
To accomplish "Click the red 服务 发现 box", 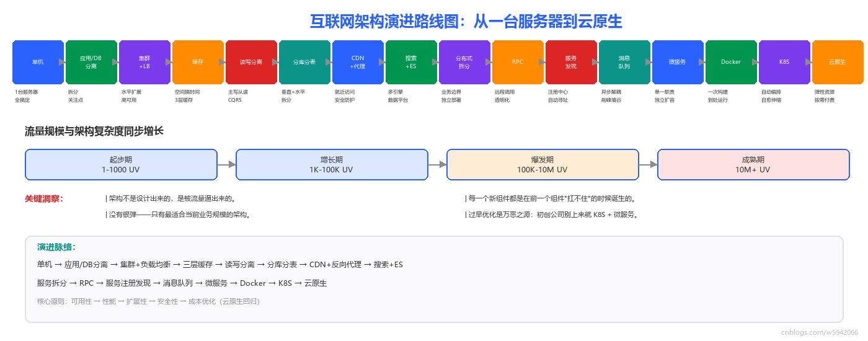I will [x=571, y=62].
